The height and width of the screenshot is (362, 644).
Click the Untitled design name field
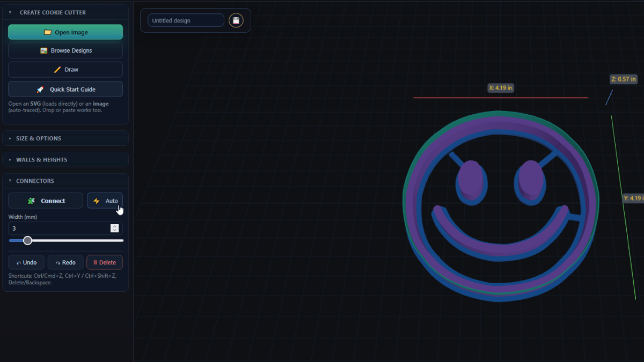[x=186, y=20]
